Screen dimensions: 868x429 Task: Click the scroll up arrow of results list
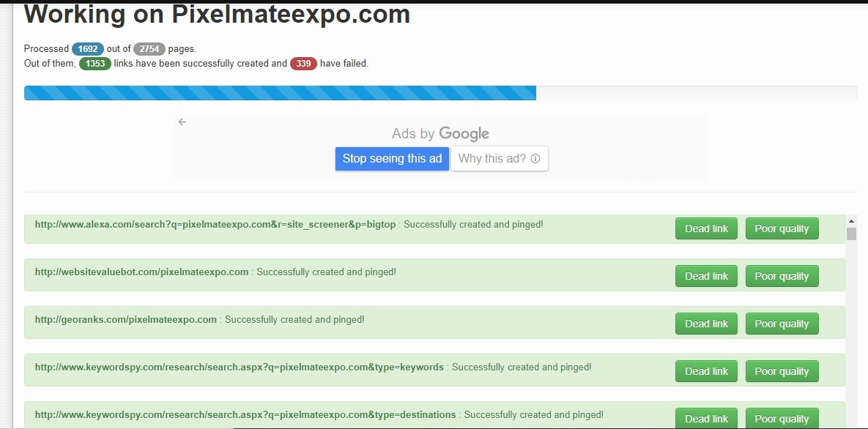tap(851, 221)
